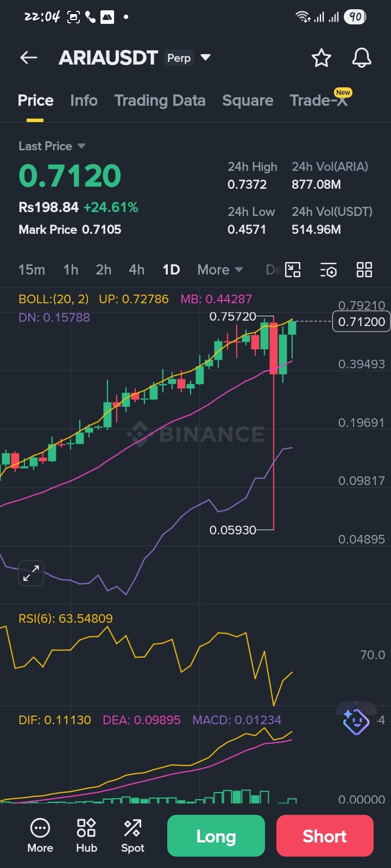
Task: Tap the MB: 0.44287 Bollinger value
Action: [216, 299]
